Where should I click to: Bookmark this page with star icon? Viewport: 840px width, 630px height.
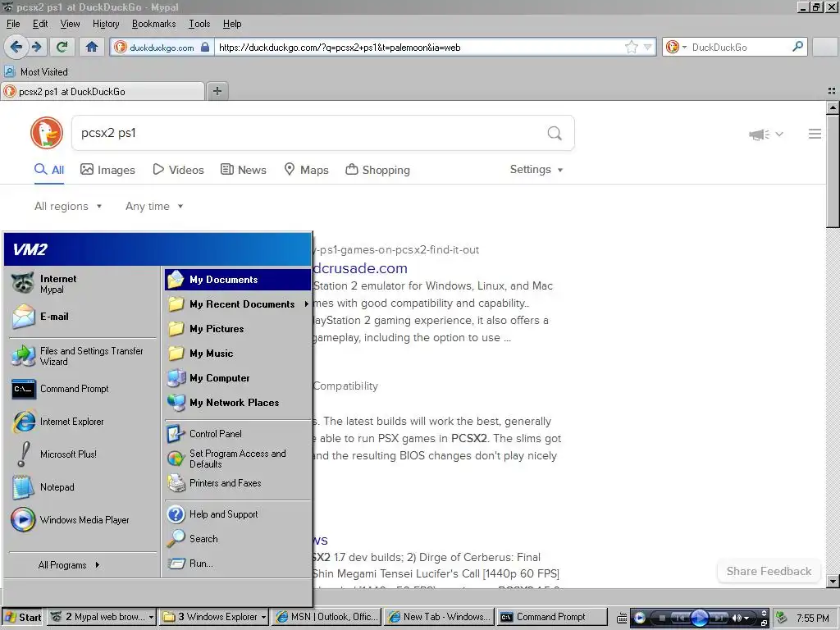(x=632, y=47)
